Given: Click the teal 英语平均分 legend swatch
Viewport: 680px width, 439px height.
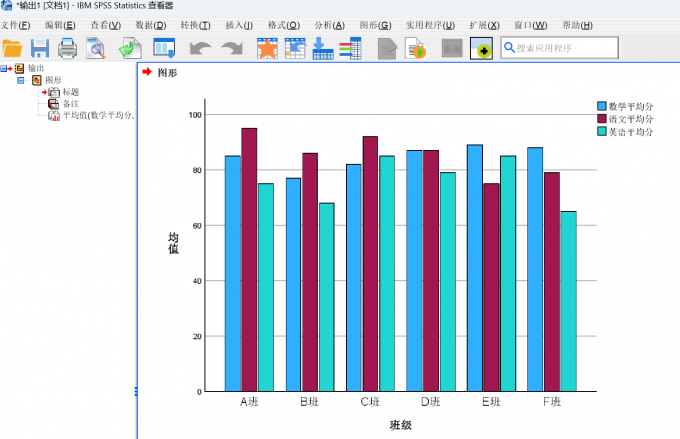Looking at the screenshot, I should [602, 131].
